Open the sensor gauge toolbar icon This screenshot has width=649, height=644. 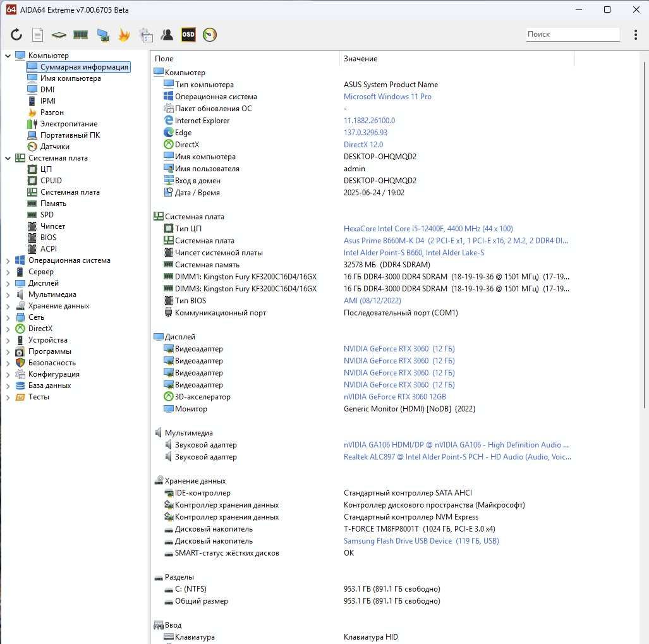[x=210, y=35]
